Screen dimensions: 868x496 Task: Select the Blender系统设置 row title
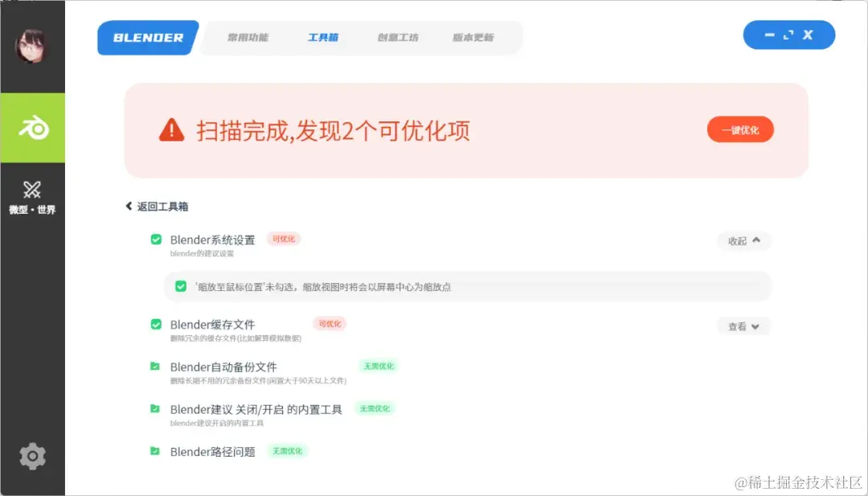coord(212,240)
